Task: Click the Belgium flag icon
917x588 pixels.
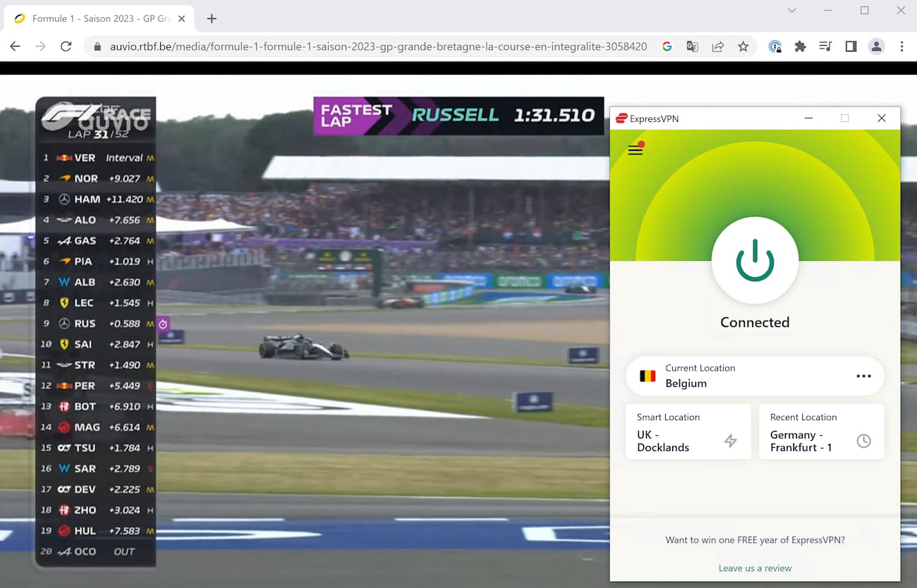Action: point(648,376)
